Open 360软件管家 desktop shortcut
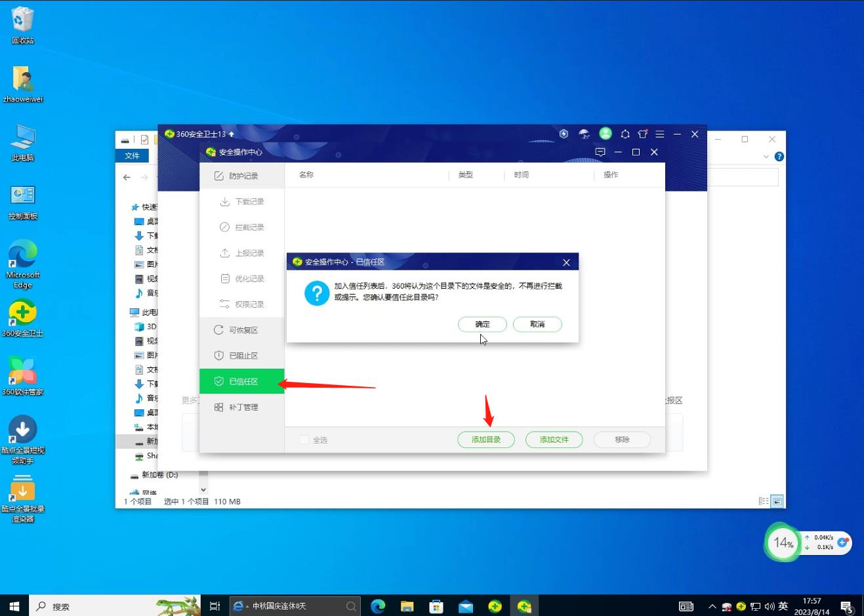Image resolution: width=864 pixels, height=616 pixels. [x=22, y=377]
